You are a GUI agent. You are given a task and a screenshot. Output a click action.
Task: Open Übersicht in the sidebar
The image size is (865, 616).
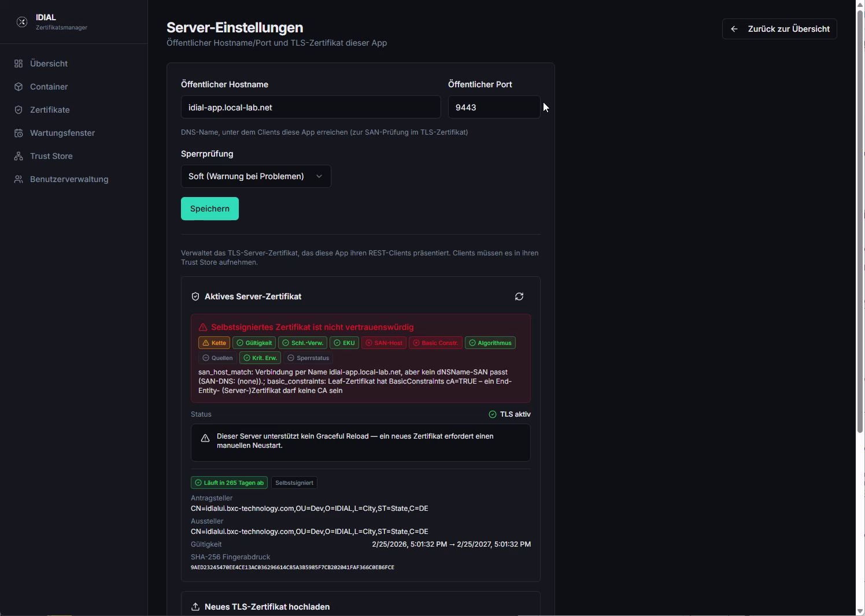click(x=74, y=64)
